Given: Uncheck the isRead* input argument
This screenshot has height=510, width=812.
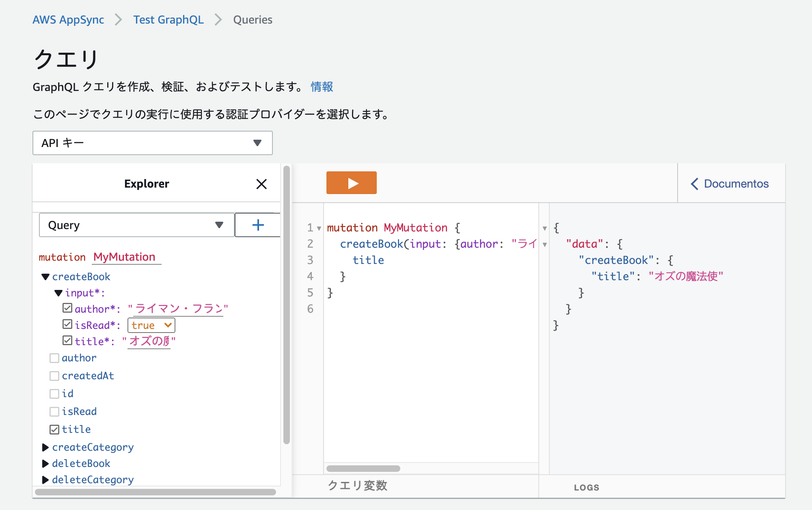Looking at the screenshot, I should coord(67,324).
